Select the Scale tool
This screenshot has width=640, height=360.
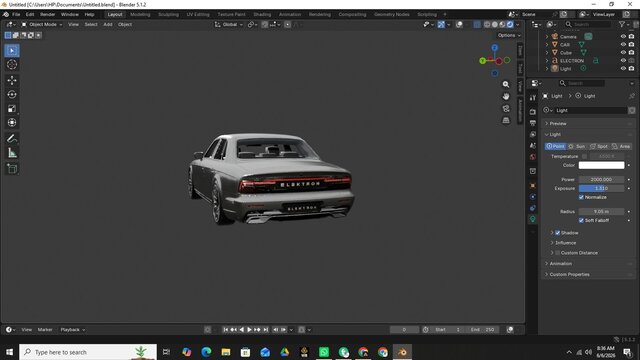(12, 109)
